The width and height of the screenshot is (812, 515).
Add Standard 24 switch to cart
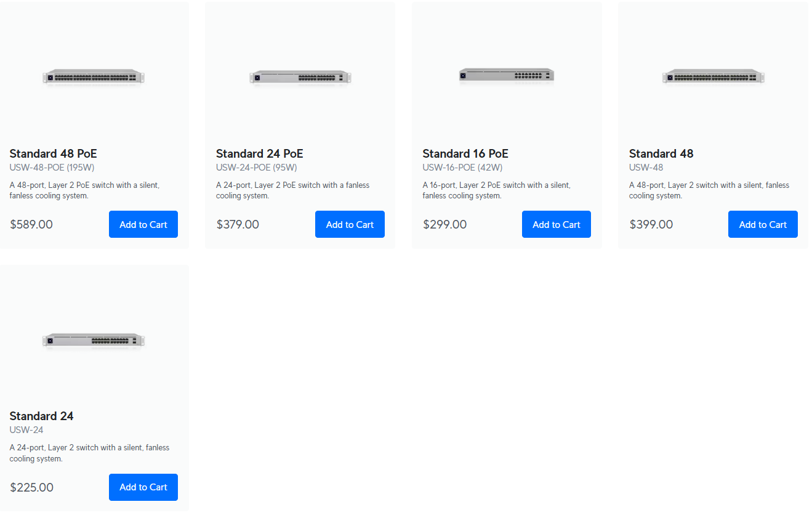[143, 487]
